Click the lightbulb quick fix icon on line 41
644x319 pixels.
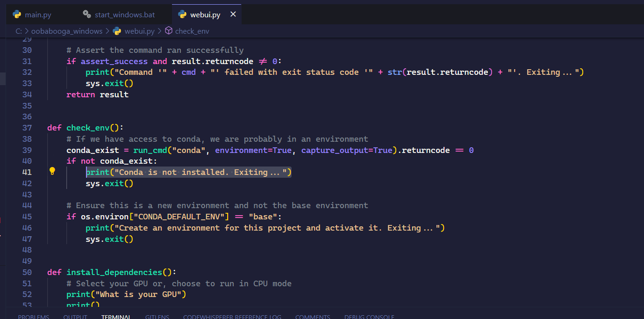52,172
